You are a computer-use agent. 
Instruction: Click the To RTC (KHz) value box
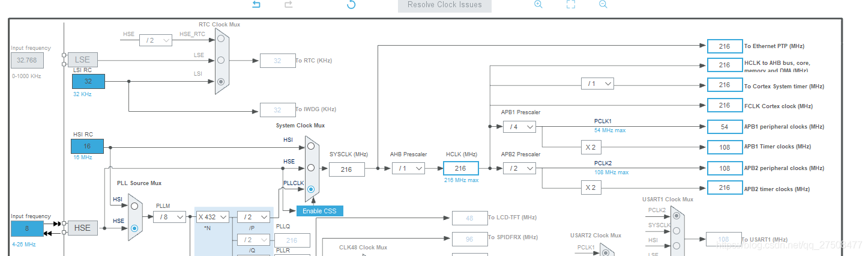(277, 61)
